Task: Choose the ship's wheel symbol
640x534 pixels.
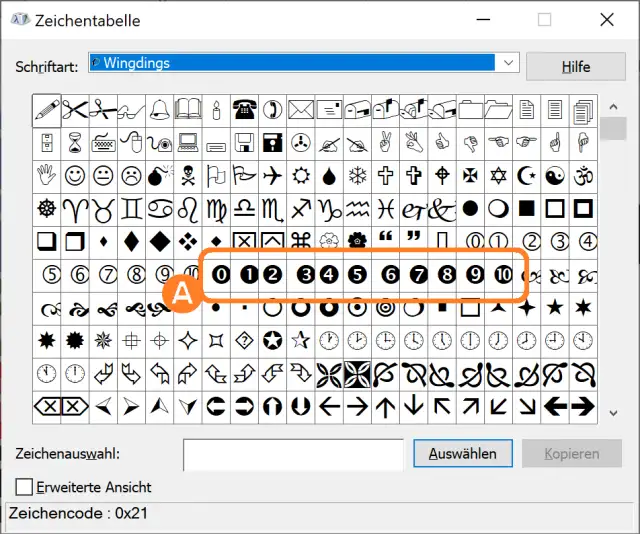Action: click(x=47, y=209)
